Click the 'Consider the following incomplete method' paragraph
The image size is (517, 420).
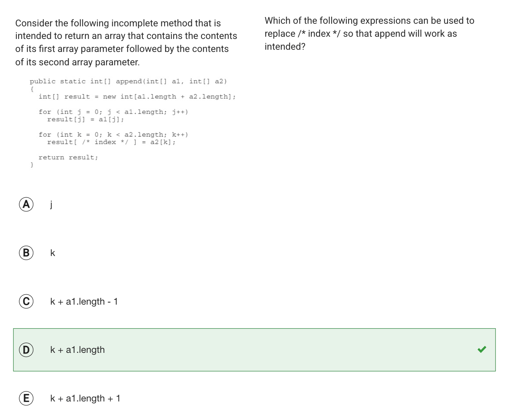(126, 43)
